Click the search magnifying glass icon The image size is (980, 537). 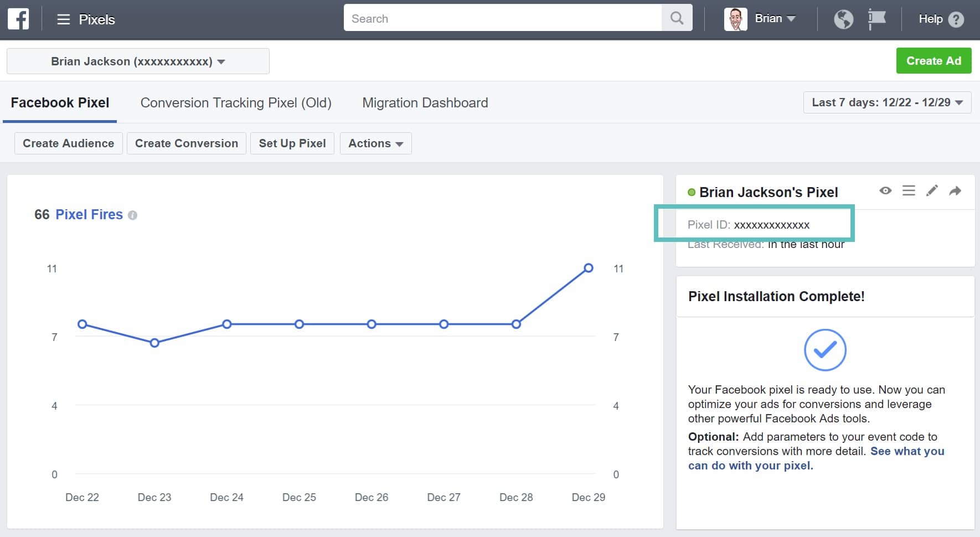coord(677,18)
